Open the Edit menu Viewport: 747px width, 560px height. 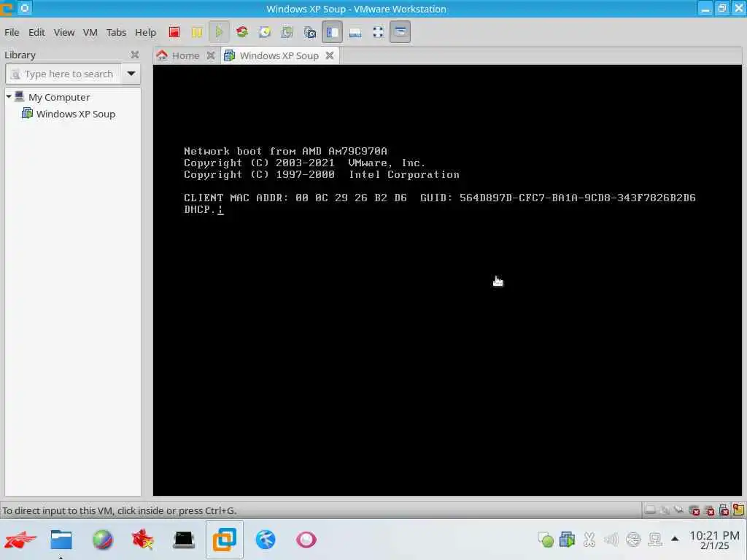(36, 32)
